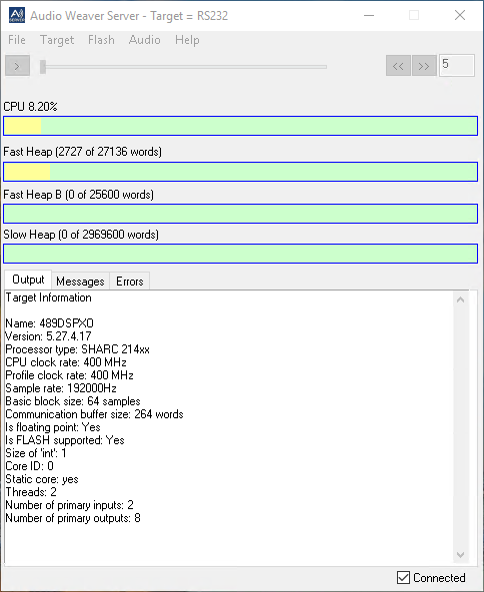The width and height of the screenshot is (484, 592).
Task: Click the Slow Heap usage bar
Action: coord(240,254)
